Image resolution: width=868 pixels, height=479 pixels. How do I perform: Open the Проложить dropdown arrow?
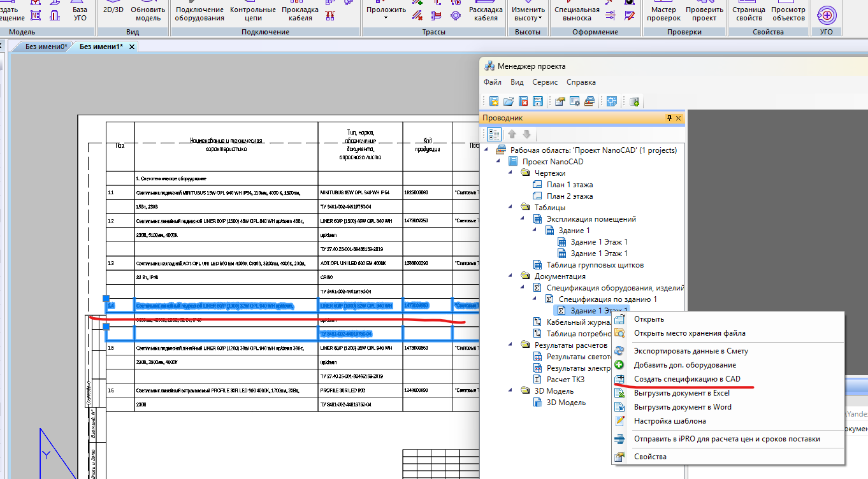pos(386,18)
